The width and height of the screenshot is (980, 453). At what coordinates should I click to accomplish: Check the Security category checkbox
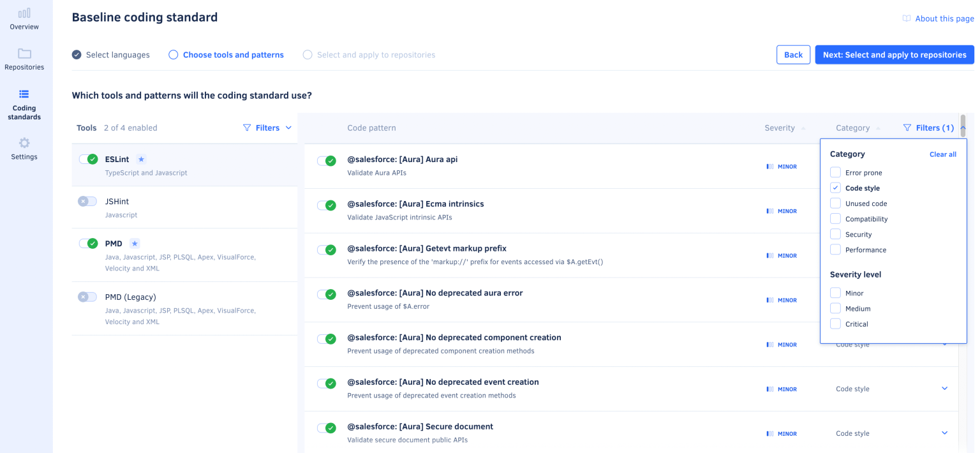click(x=835, y=234)
